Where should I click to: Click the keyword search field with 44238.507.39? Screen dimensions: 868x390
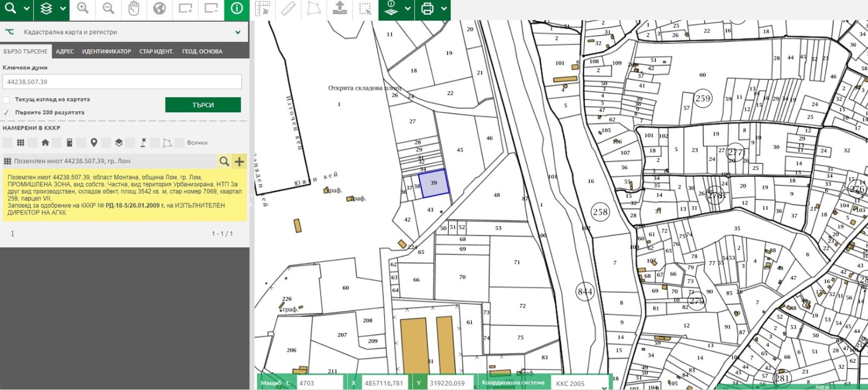(122, 82)
